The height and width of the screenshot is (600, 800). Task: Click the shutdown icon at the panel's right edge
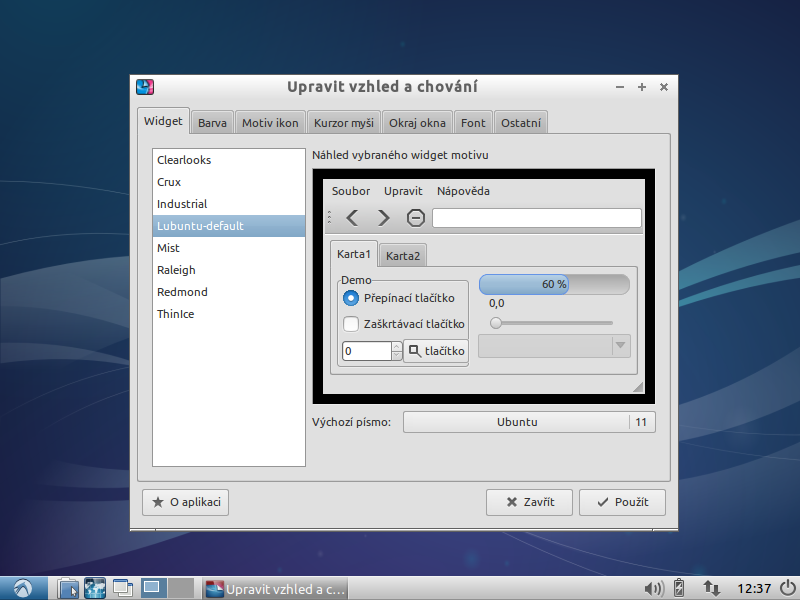click(786, 588)
